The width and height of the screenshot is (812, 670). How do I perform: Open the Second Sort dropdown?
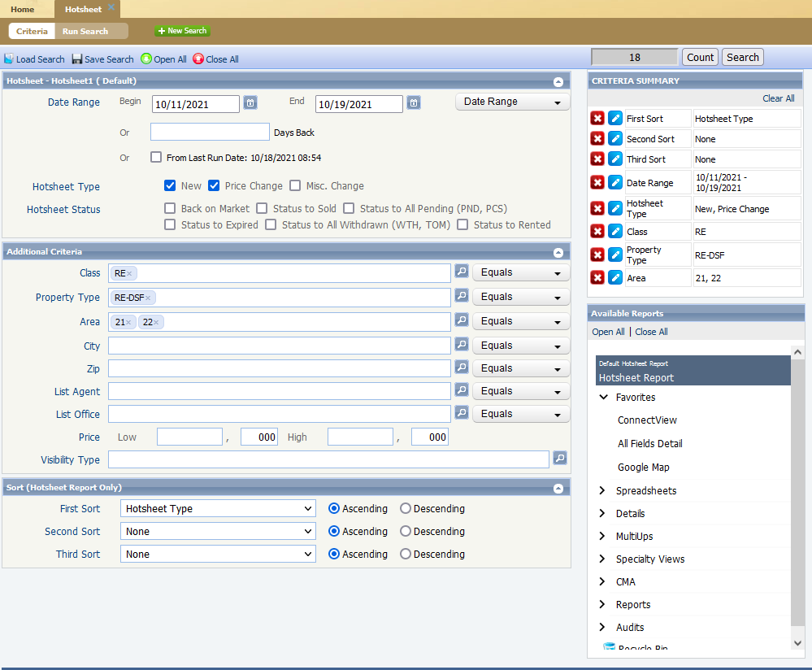click(x=218, y=531)
